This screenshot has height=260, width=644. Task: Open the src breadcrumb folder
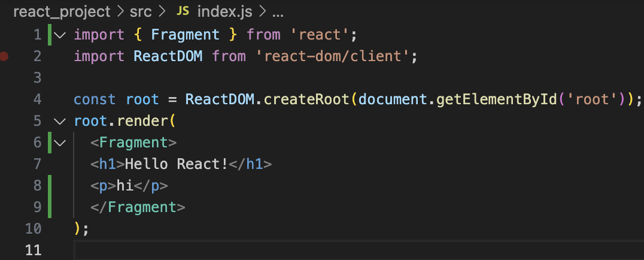tap(141, 12)
